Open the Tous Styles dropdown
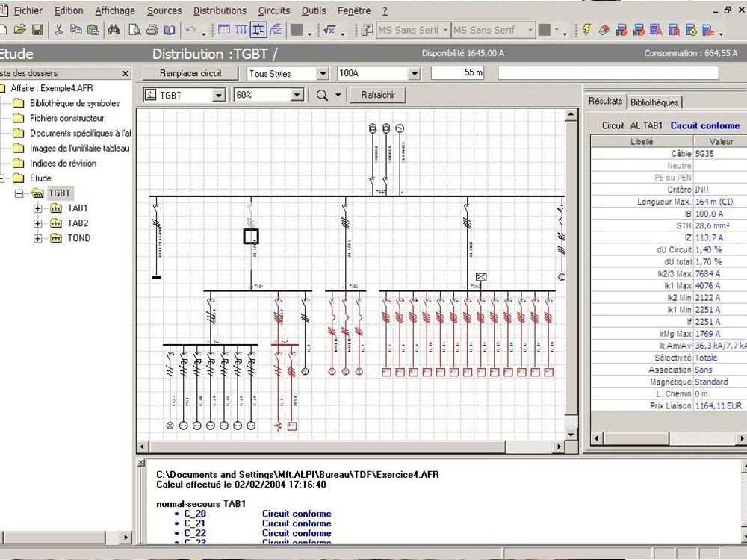Screen dimensions: 747x560 (x=323, y=73)
